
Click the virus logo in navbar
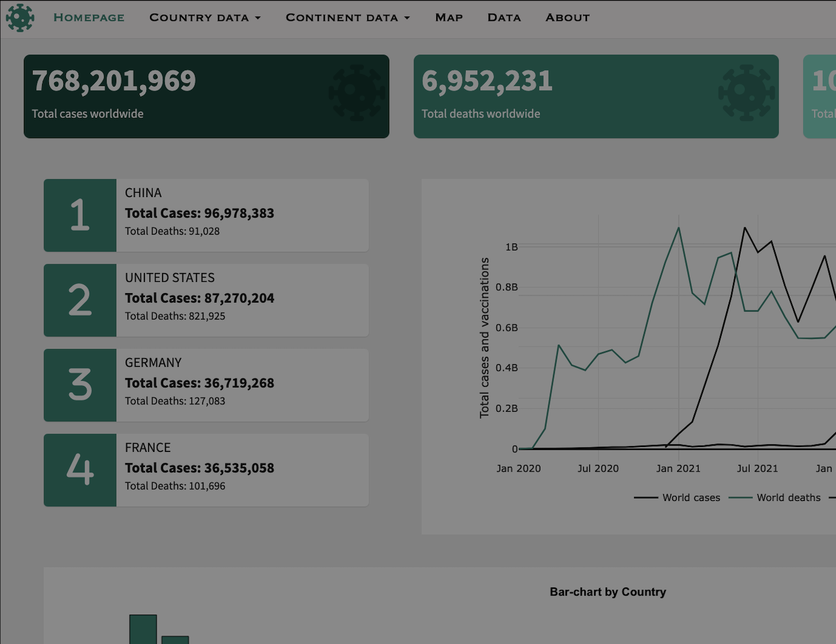click(x=20, y=18)
